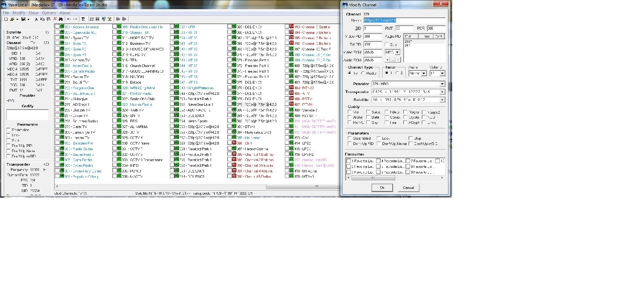Click the Favourites list horizontal scrollbar thumb

[373, 177]
